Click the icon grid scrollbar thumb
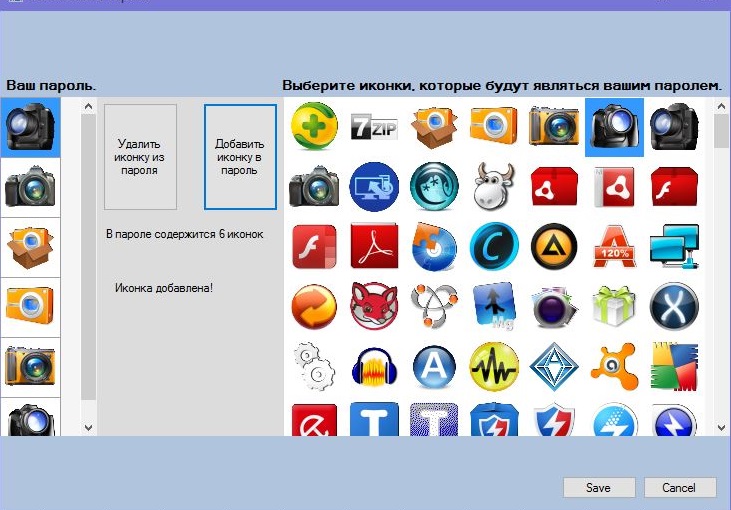731x510 pixels. click(x=721, y=131)
